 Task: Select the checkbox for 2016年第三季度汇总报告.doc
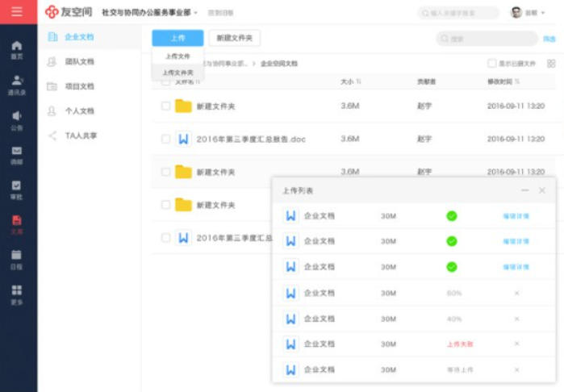[165, 139]
